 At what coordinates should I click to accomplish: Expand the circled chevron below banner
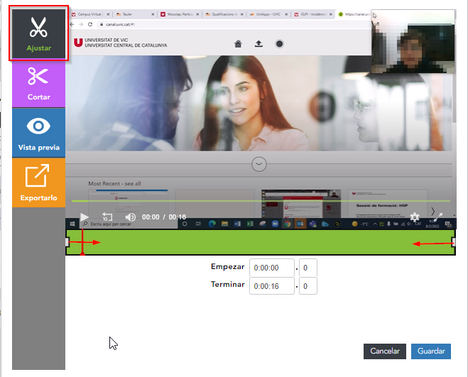[x=259, y=164]
